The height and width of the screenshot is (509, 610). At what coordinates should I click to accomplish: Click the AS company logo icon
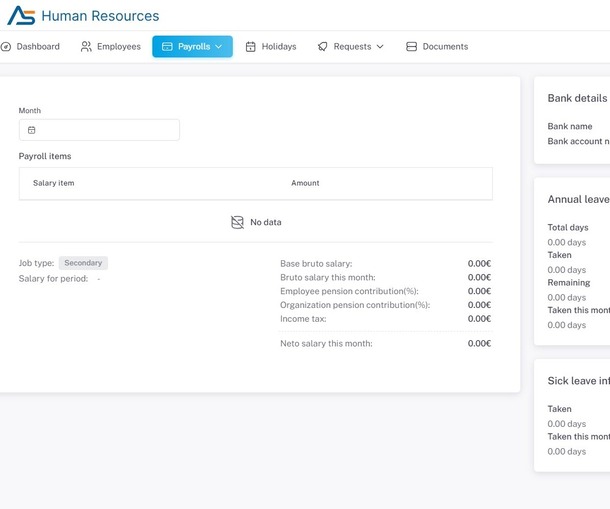coord(21,16)
